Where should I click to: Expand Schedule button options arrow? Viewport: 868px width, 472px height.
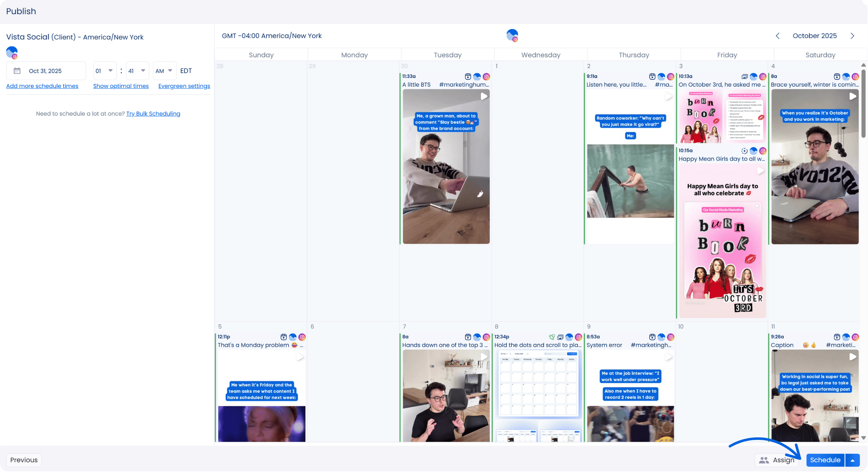point(852,460)
